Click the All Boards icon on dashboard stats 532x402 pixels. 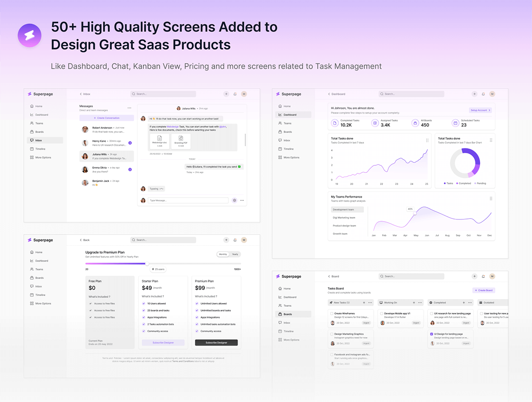[415, 123]
